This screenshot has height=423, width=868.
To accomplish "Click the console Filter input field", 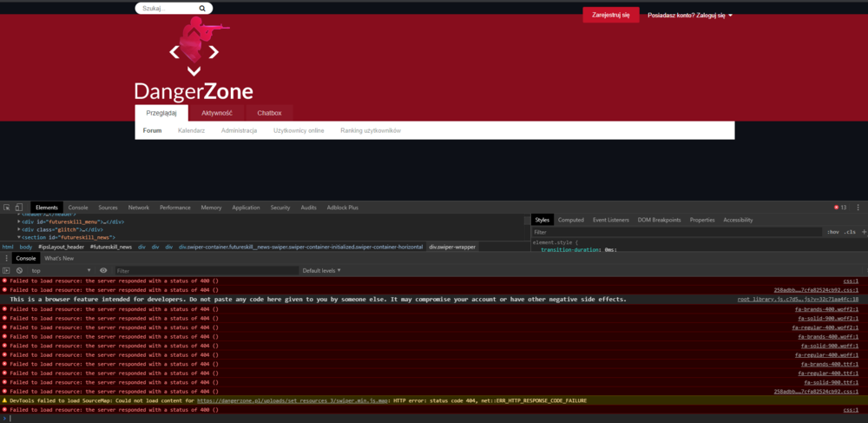I will [200, 271].
